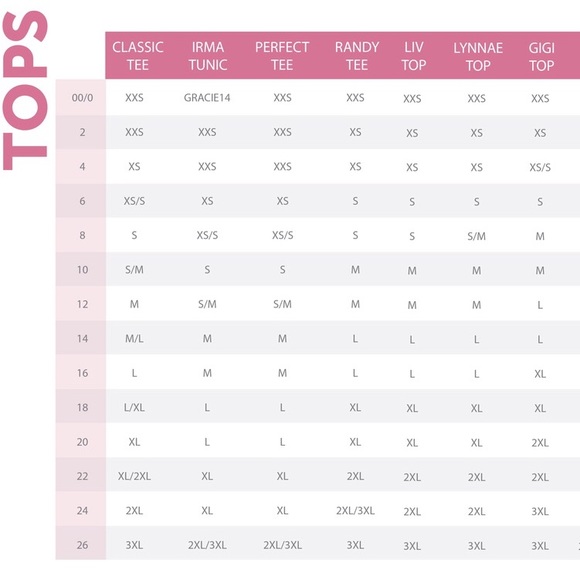Image resolution: width=580 pixels, height=580 pixels.
Task: Select the 2XL/3XL cell in Randy Tee
Action: (355, 510)
